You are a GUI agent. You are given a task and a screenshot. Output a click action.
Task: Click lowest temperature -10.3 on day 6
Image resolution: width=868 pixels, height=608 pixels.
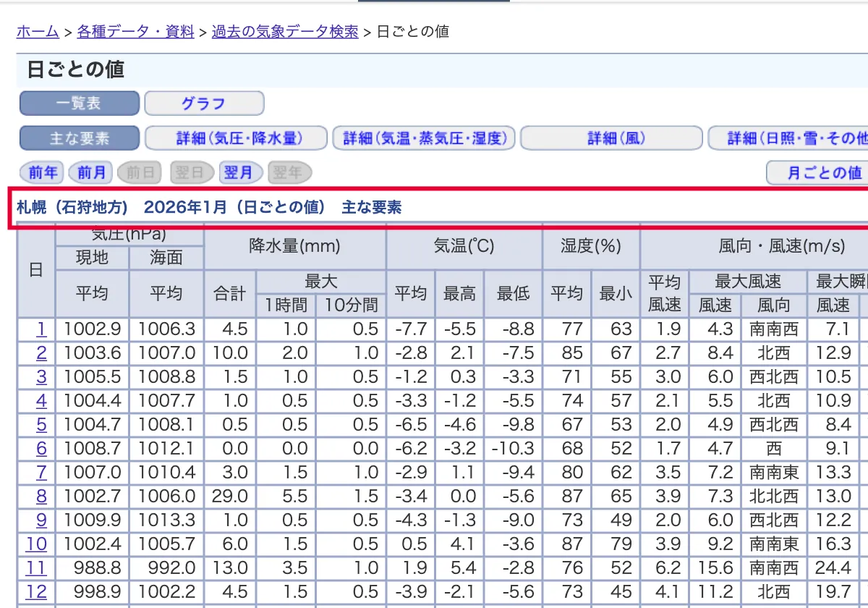(514, 449)
